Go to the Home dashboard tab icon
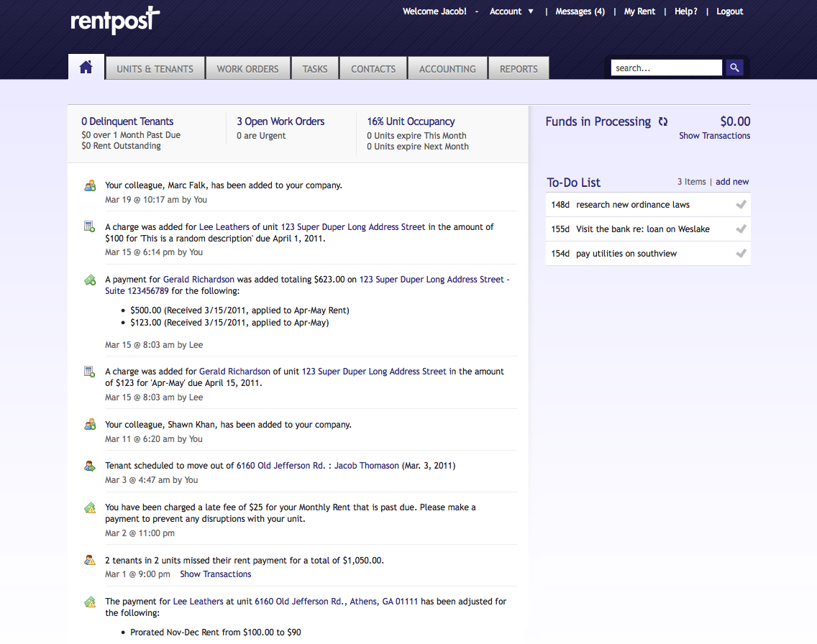This screenshot has height=644, width=817. tap(86, 68)
